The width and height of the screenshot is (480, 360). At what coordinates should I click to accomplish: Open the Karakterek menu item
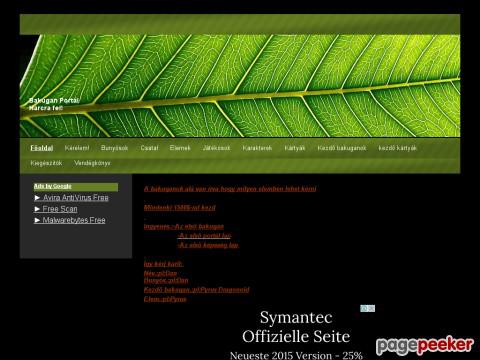(x=257, y=148)
